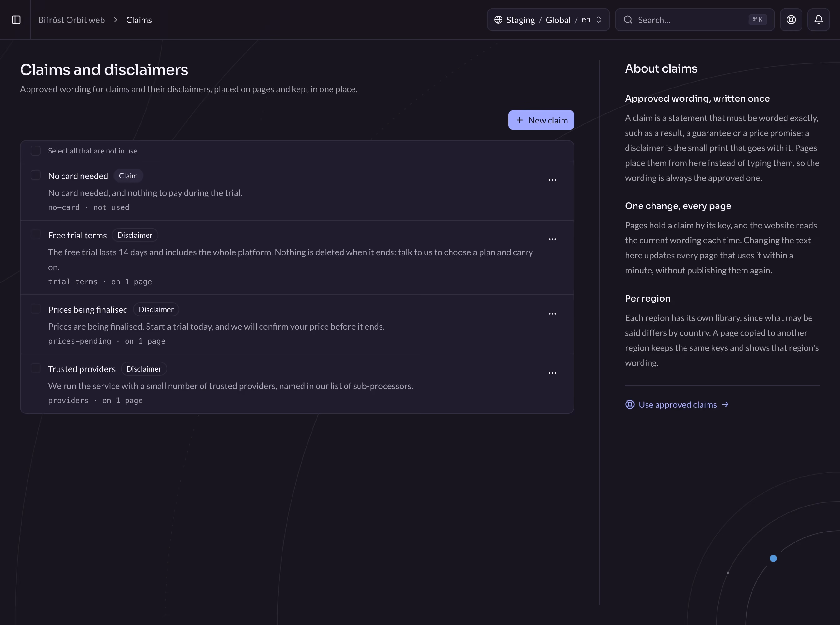840x625 pixels.
Task: Click the trusted providers wording sentence
Action: [x=231, y=386]
